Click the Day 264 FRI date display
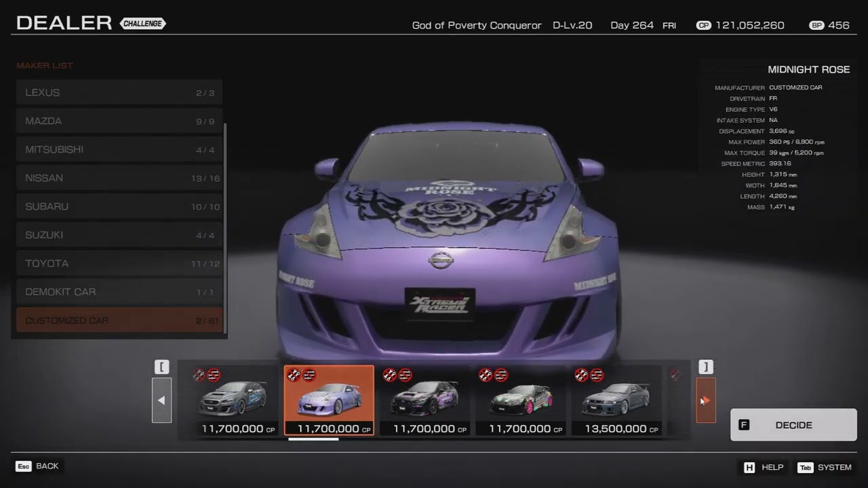Screen dimensions: 868x488 pyautogui.click(x=643, y=25)
